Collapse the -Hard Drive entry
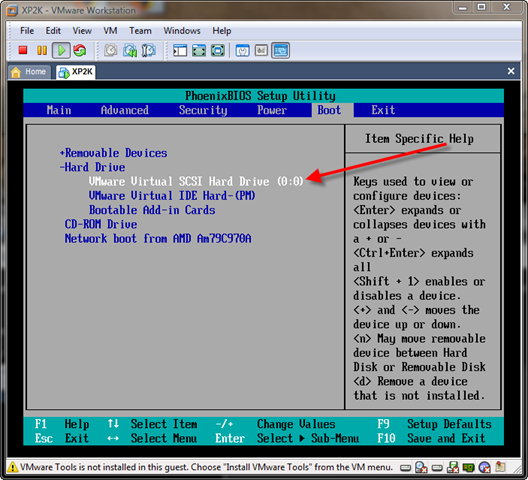 coord(92,167)
